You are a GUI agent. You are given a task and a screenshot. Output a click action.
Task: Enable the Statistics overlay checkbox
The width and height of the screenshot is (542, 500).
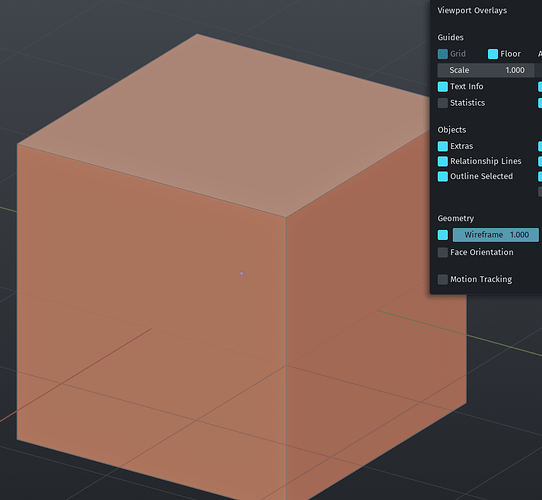(442, 103)
